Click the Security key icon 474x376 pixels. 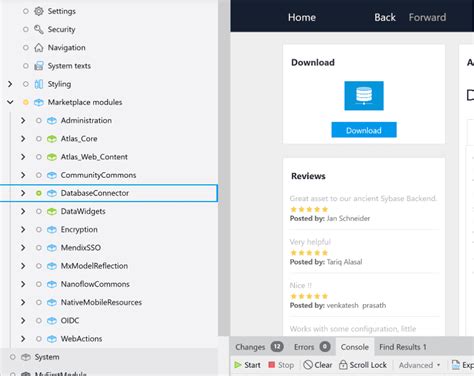coord(39,29)
